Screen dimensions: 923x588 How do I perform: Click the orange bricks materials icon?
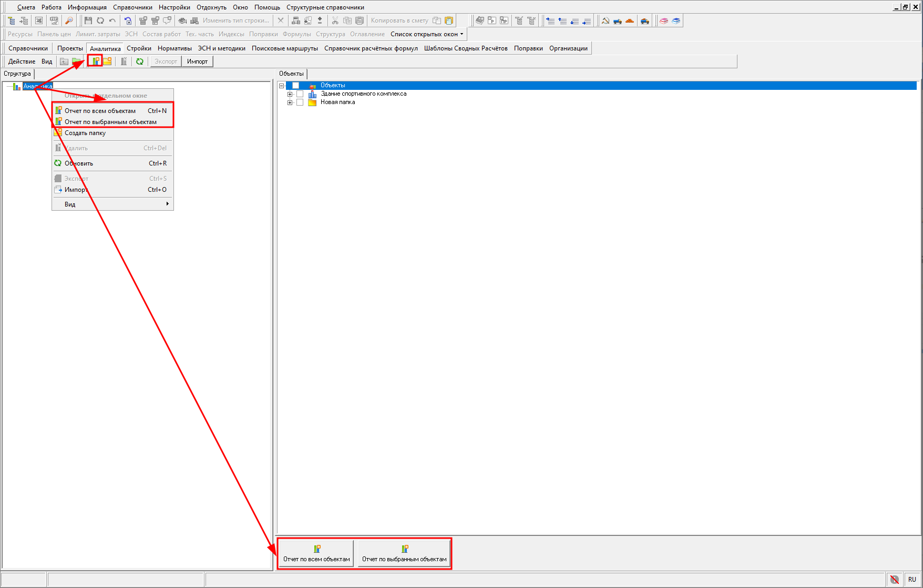click(x=630, y=21)
